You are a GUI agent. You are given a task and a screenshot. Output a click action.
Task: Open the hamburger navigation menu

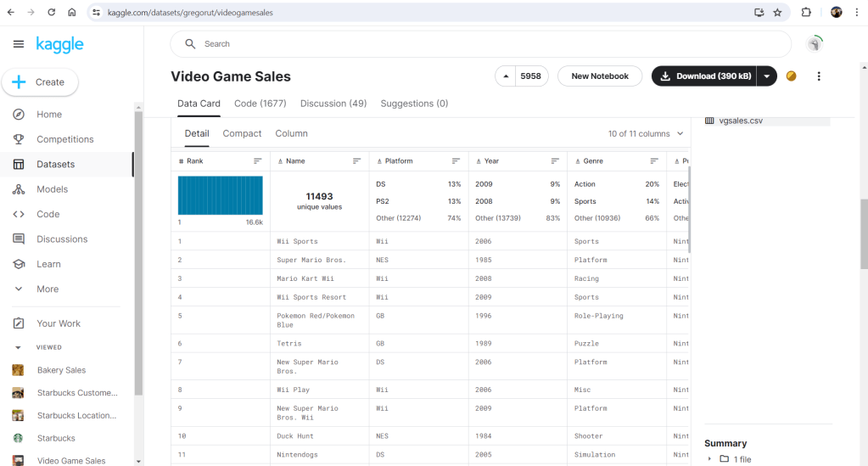19,44
